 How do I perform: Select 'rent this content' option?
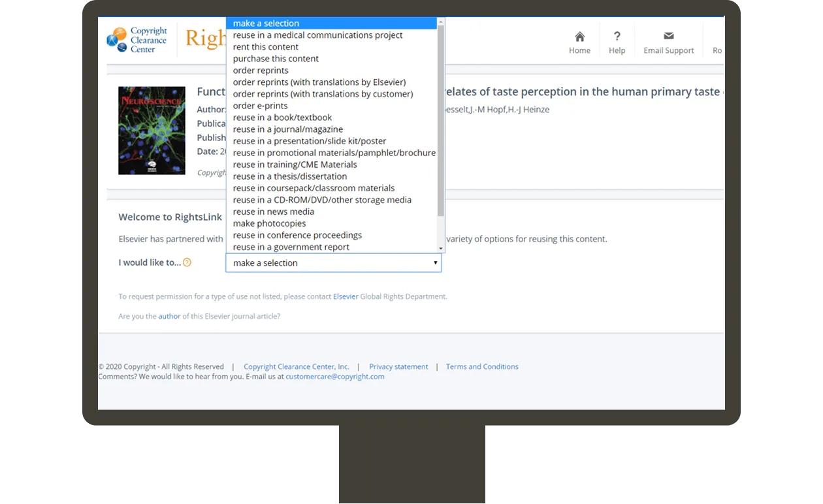tap(331, 47)
